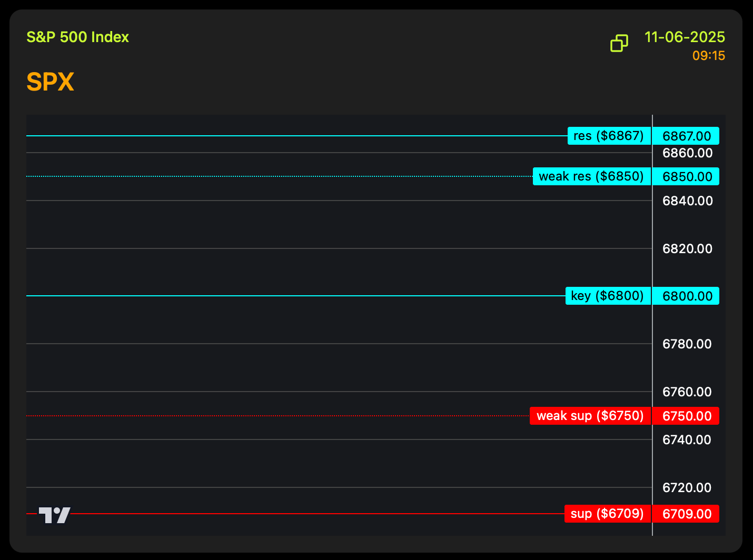This screenshot has width=753, height=560.
Task: Select the key ($6800) level label
Action: coord(608,296)
